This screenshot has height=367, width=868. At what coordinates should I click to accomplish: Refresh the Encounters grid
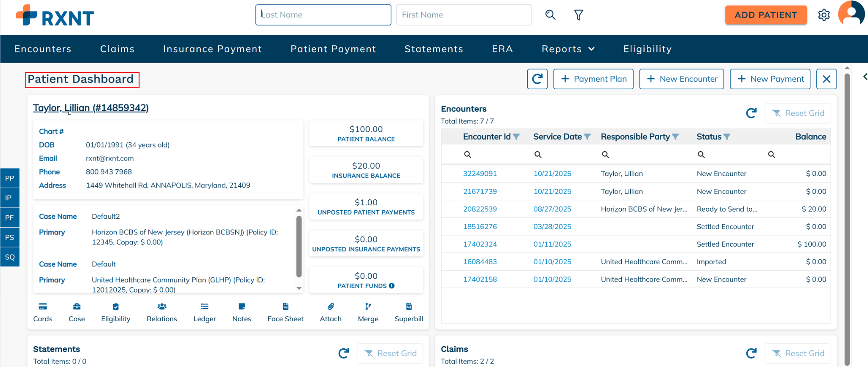coord(751,113)
